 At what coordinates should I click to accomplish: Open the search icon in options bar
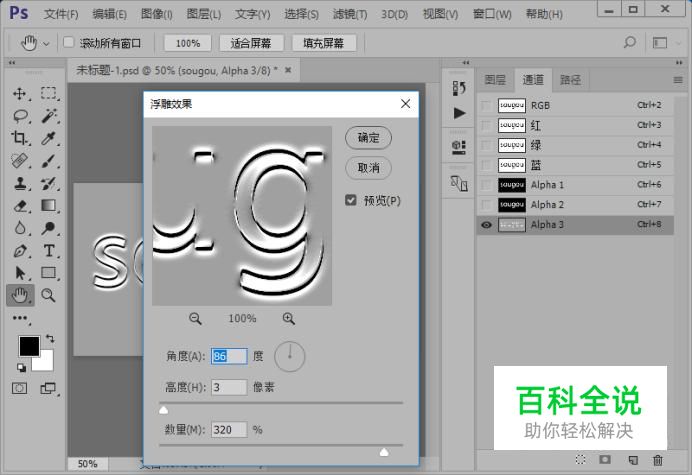pyautogui.click(x=630, y=43)
